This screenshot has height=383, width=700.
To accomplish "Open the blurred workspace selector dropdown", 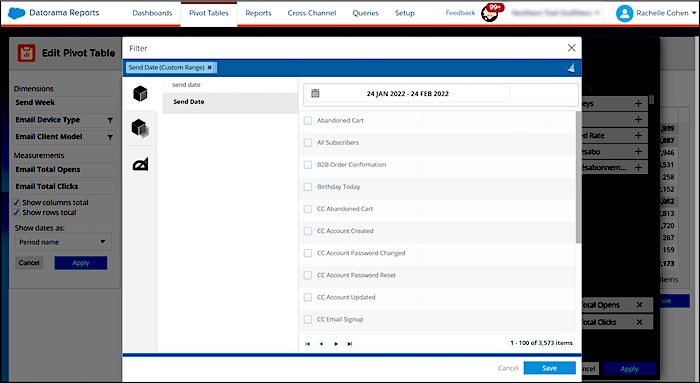I will click(x=555, y=13).
